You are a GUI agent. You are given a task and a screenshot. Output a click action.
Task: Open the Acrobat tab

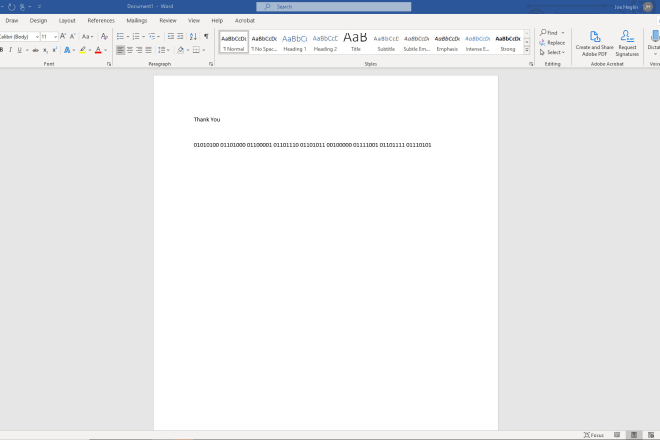coord(245,20)
